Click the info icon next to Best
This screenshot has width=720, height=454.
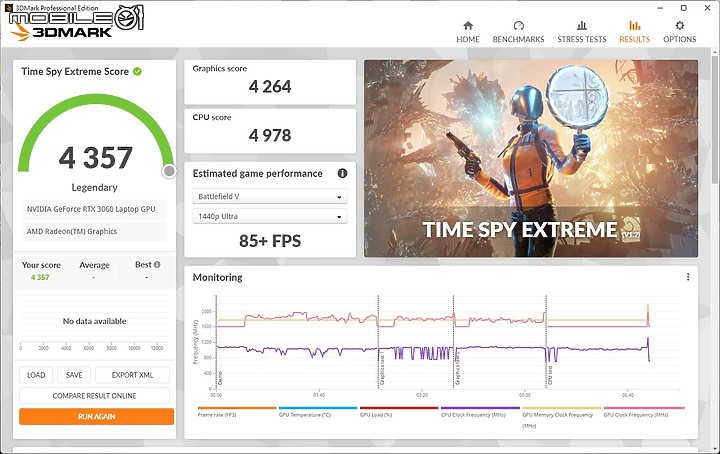(157, 264)
